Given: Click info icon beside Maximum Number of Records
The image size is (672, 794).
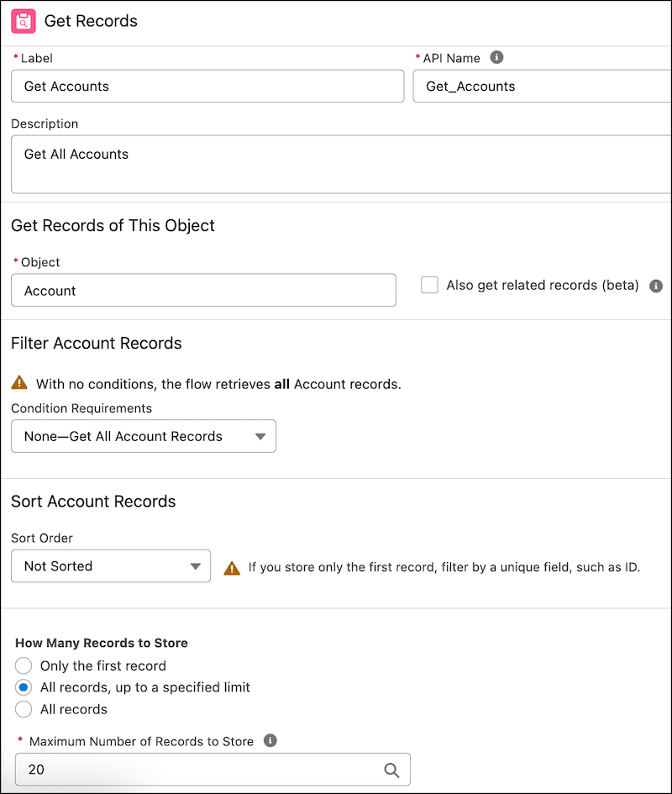Looking at the screenshot, I should pyautogui.click(x=270, y=740).
